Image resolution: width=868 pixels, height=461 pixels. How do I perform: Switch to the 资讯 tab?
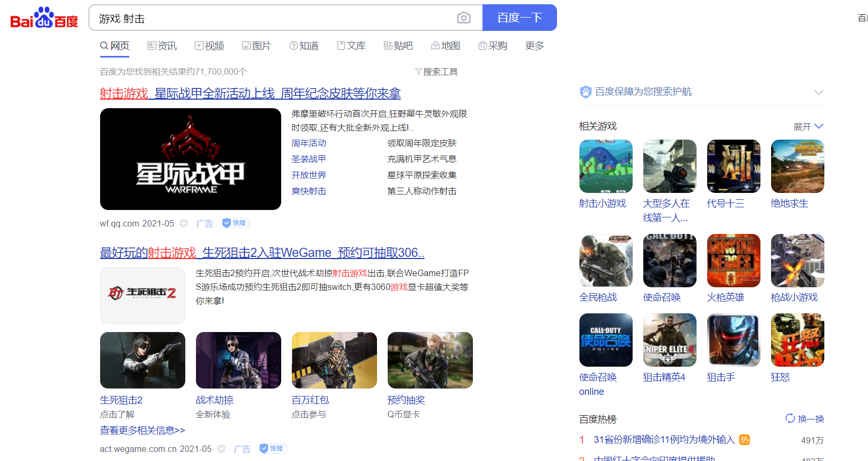[x=162, y=46]
